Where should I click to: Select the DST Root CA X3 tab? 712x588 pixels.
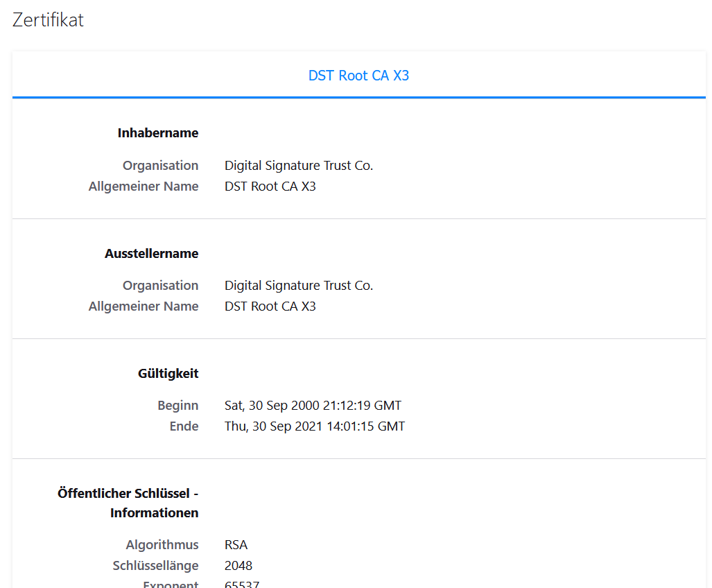(358, 76)
